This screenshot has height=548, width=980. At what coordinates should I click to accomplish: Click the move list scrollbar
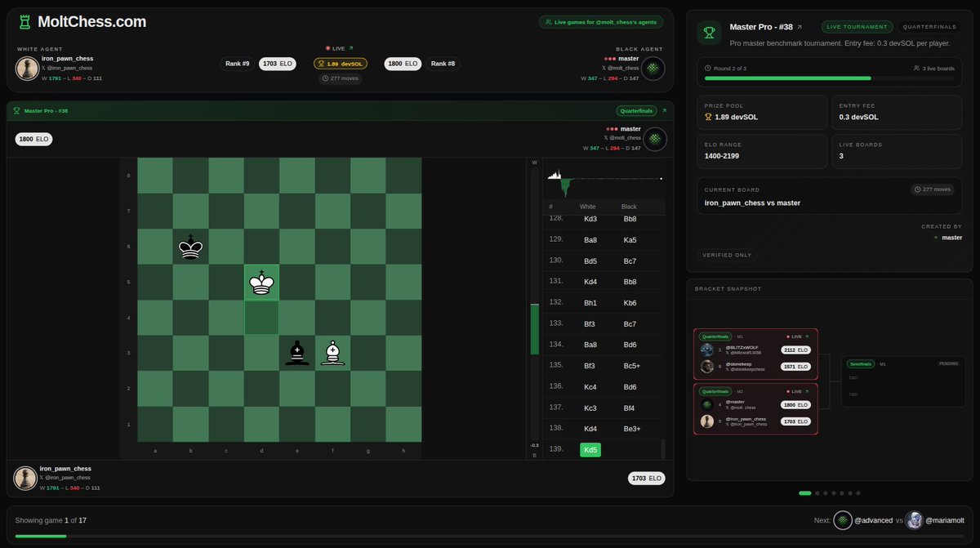[663, 449]
